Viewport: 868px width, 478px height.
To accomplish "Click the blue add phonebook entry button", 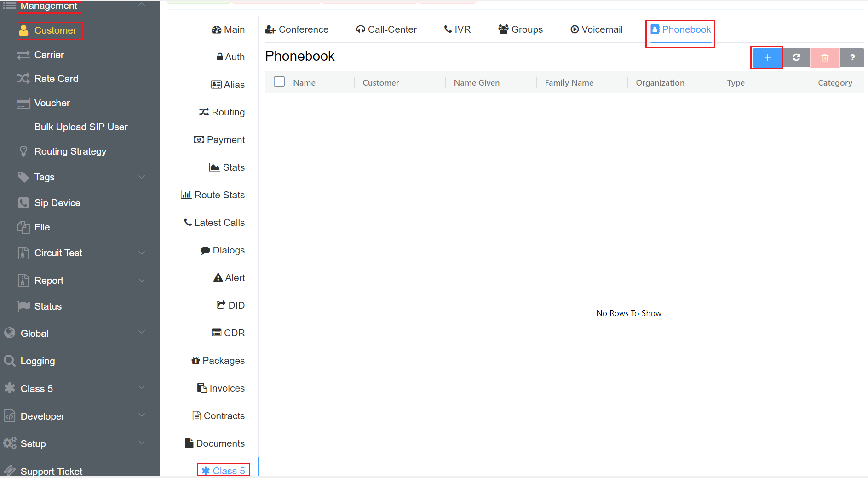I will 767,58.
